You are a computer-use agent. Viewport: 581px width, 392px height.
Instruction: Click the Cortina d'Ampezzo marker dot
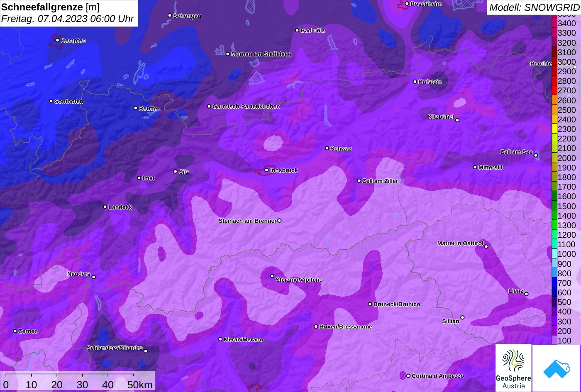(x=408, y=376)
